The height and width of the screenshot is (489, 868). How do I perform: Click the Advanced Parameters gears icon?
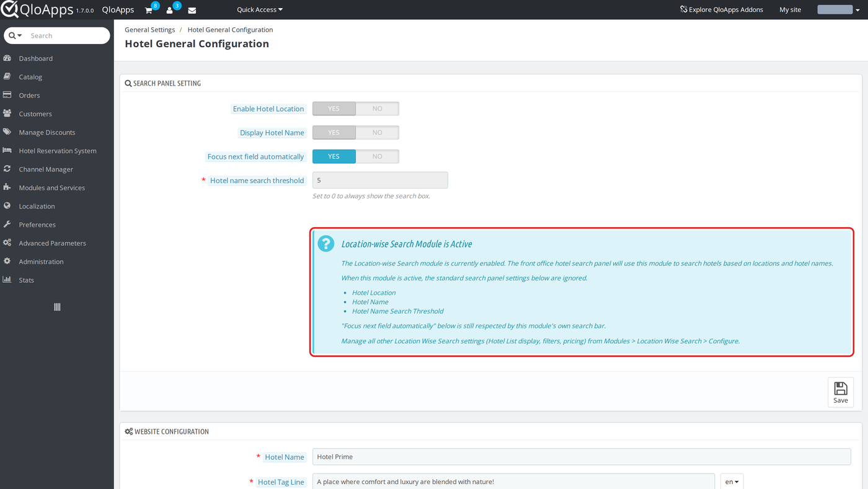[7, 243]
